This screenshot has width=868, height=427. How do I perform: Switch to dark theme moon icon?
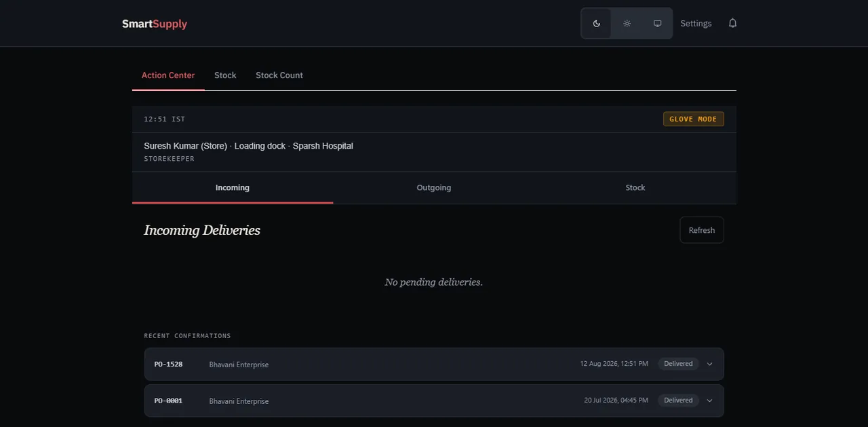coord(596,23)
